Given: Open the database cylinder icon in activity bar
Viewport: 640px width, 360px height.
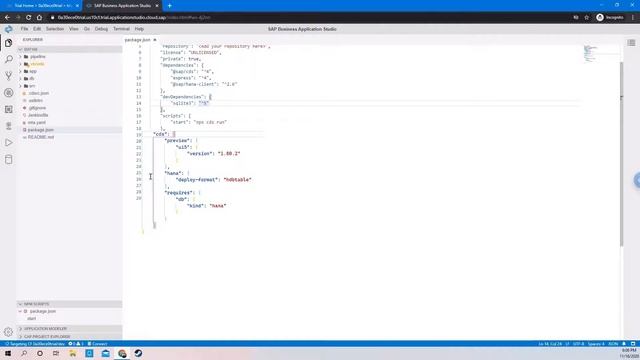Looking at the screenshot, I should coord(9,160).
